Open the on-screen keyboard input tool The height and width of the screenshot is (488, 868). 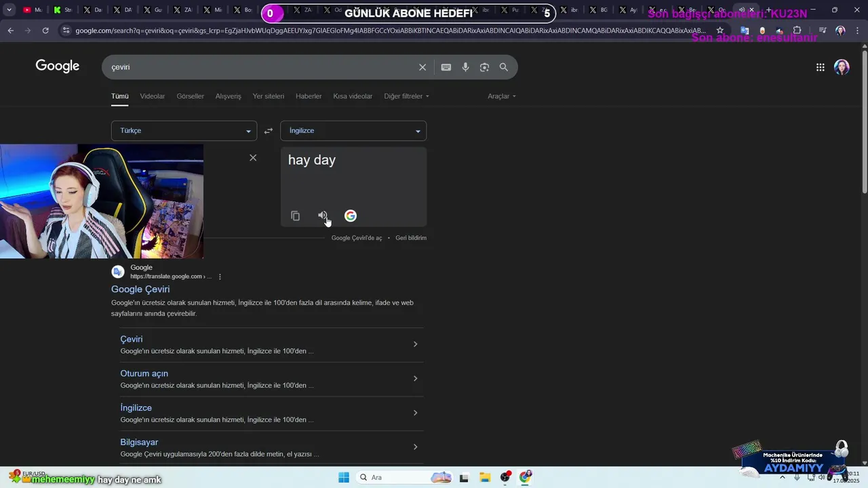tap(446, 67)
